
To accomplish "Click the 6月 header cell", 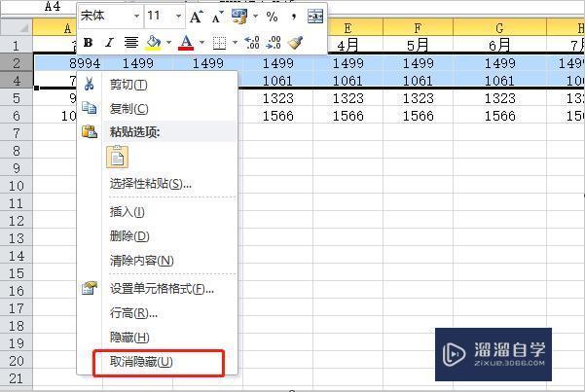I will click(499, 46).
